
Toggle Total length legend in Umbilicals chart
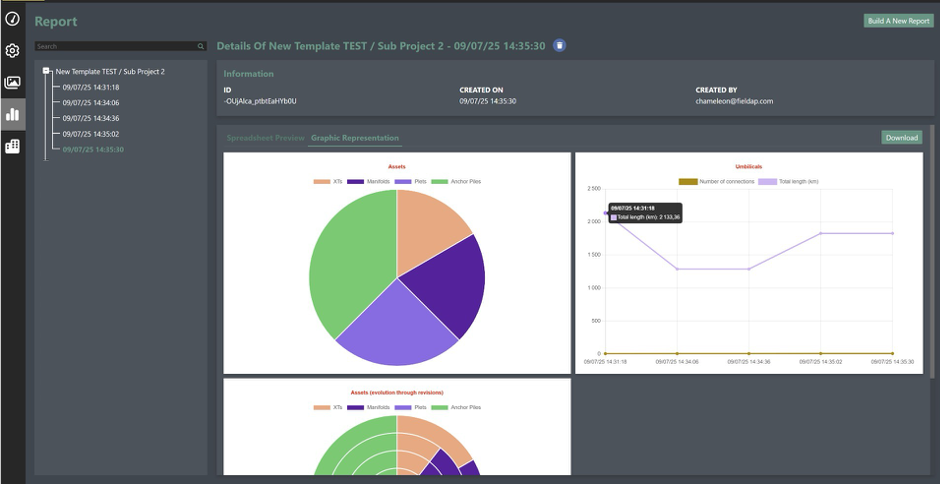click(x=788, y=181)
